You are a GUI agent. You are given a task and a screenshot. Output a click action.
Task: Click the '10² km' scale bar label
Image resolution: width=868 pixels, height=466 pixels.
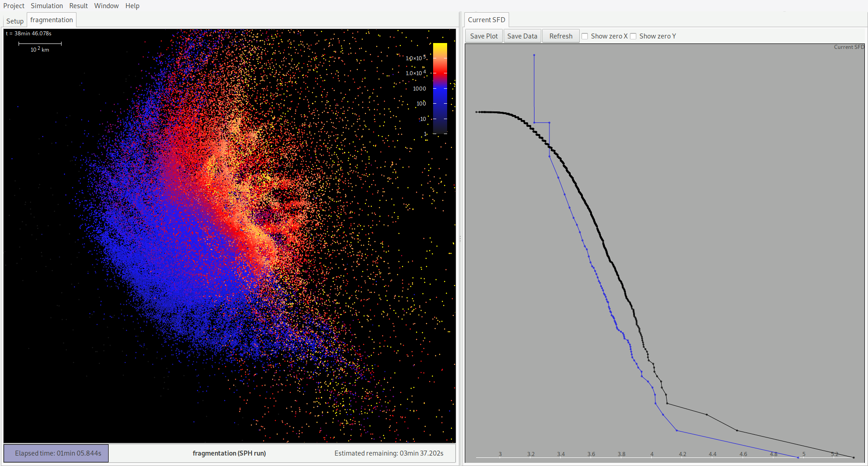tap(40, 49)
